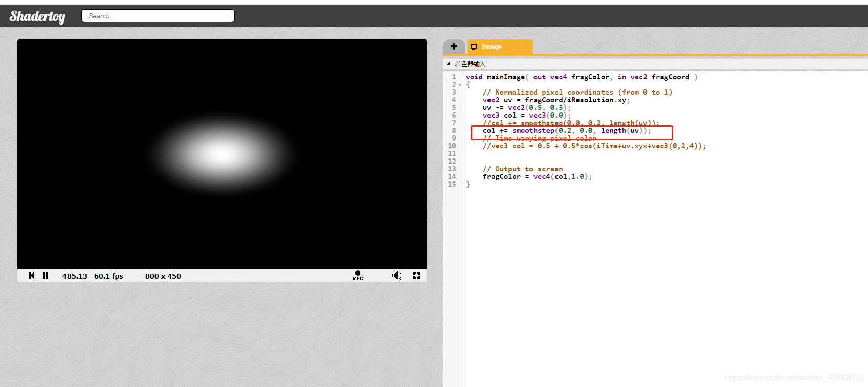The image size is (868, 387).
Task: Start recording with the REC icon
Action: point(358,276)
